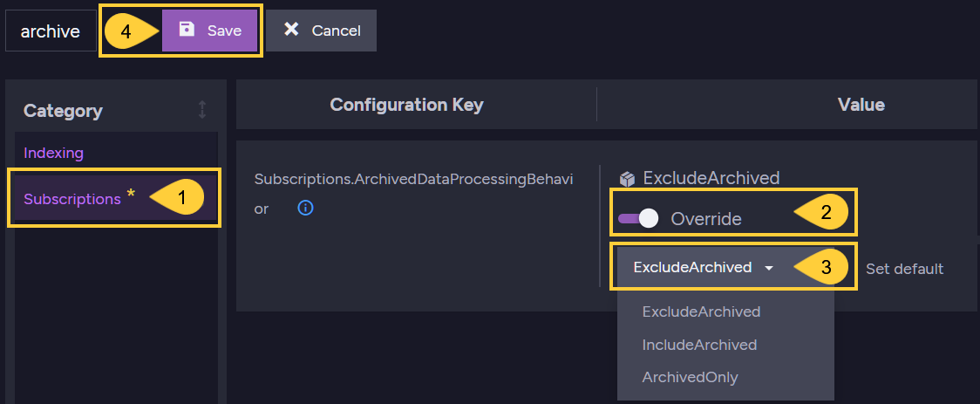Viewport: 980px width, 404px height.
Task: Focus the 'archive' search filter field
Action: [x=51, y=31]
